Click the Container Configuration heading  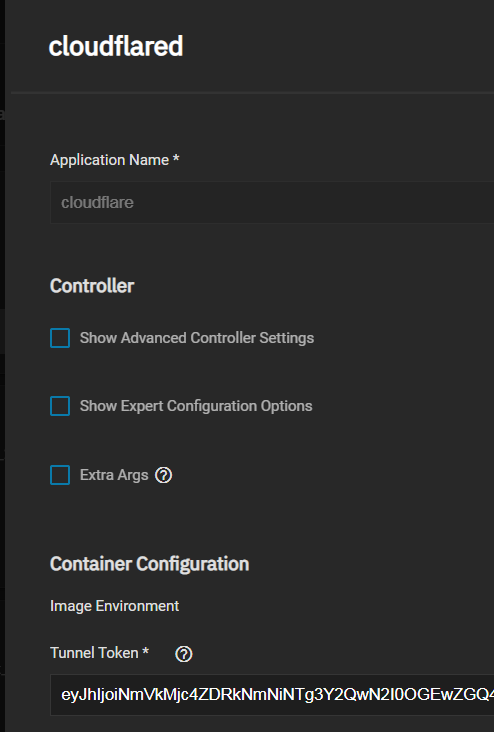click(x=149, y=564)
